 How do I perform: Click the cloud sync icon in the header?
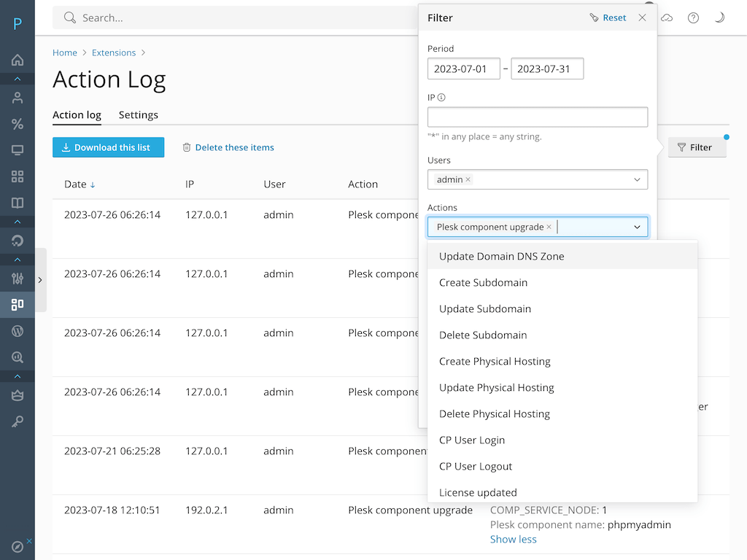pos(667,17)
